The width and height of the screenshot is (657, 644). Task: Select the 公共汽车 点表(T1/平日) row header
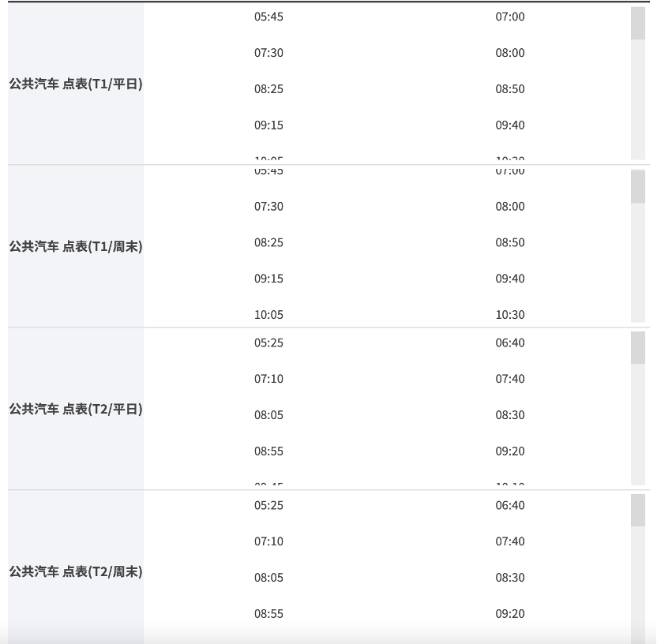(x=76, y=84)
